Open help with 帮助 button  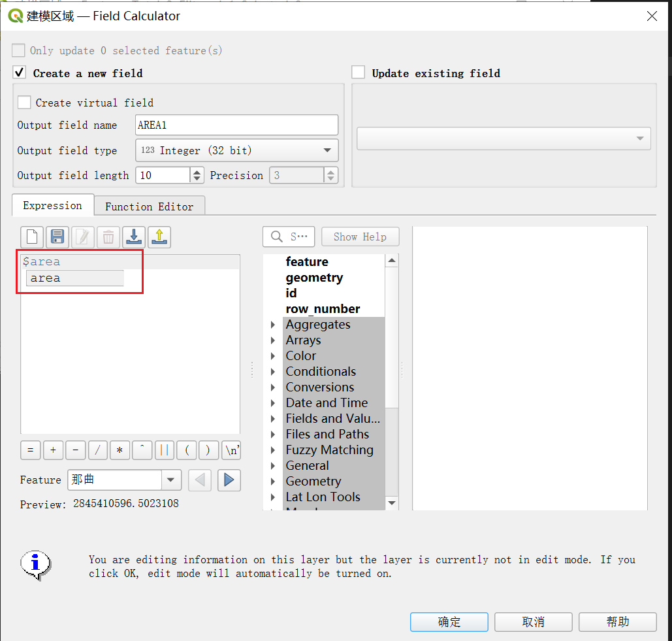[x=618, y=621]
